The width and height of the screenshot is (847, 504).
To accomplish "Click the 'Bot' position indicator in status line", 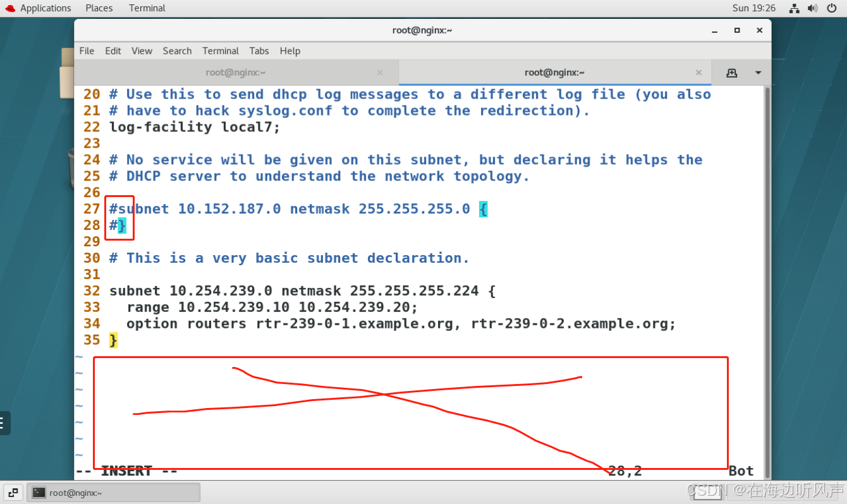I will [x=741, y=471].
